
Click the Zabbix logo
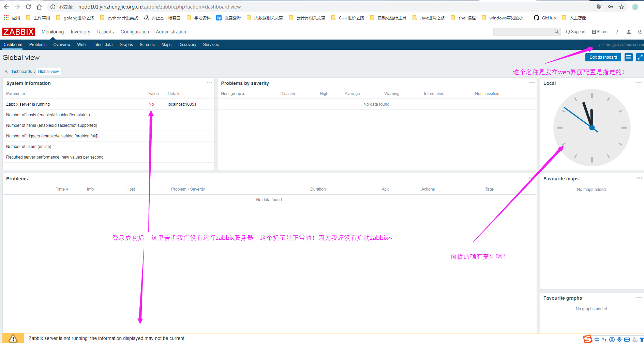tap(18, 32)
